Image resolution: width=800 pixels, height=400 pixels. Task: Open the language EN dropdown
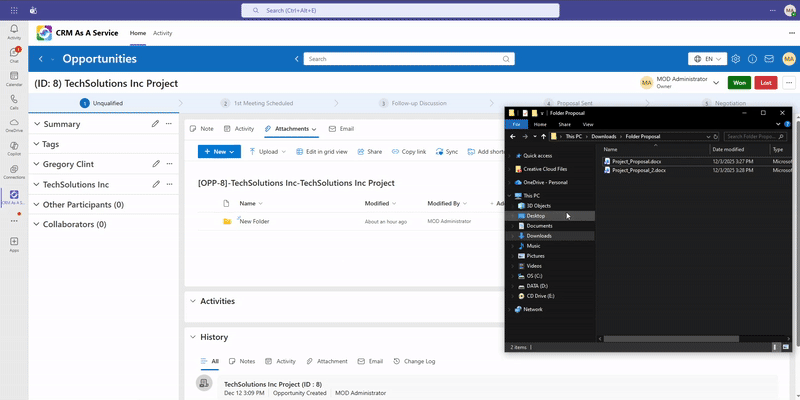coord(707,59)
